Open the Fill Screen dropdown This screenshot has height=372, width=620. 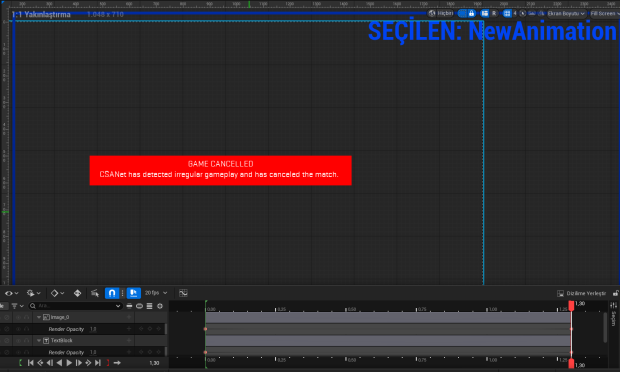coord(605,13)
